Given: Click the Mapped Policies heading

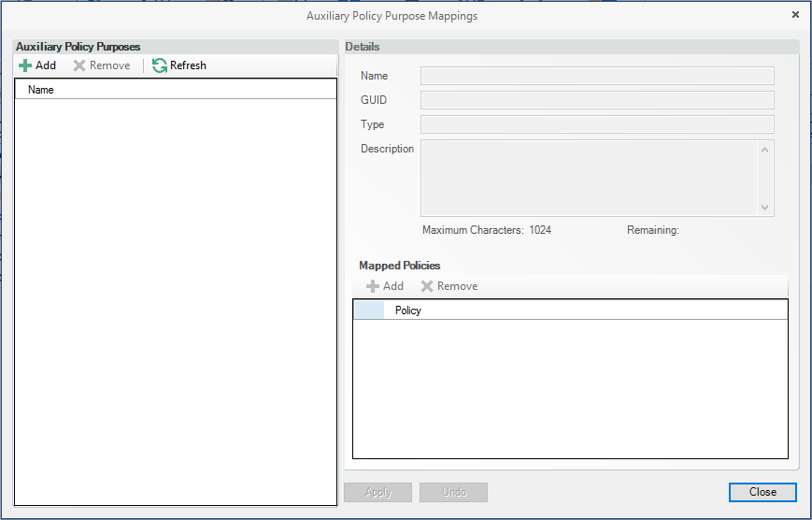Looking at the screenshot, I should coord(399,266).
